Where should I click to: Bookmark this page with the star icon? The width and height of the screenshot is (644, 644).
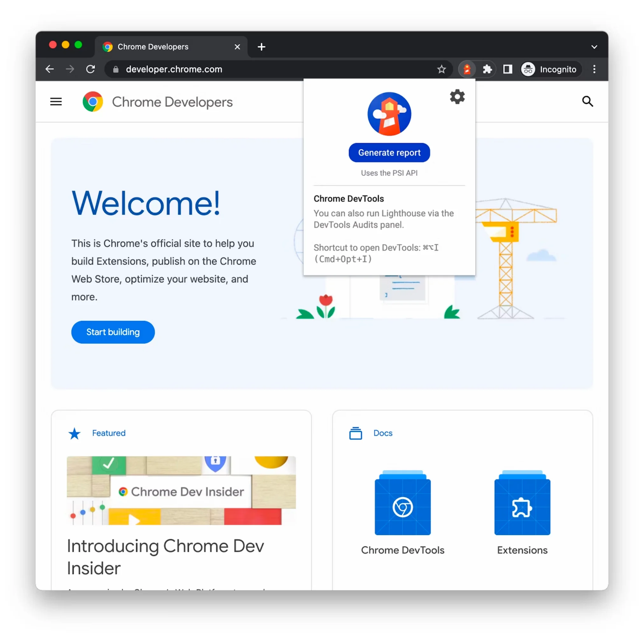tap(441, 69)
